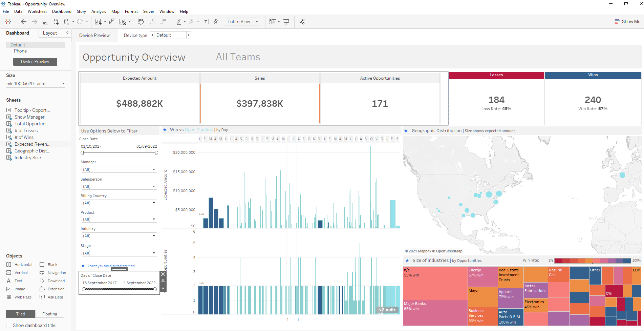The image size is (644, 331).
Task: Open the Analysis menu
Action: pyautogui.click(x=99, y=12)
